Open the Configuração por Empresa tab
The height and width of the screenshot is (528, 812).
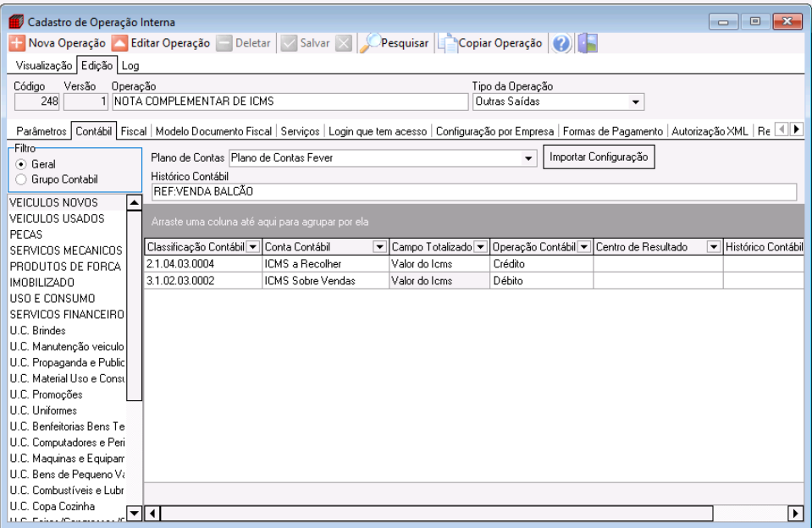coord(494,131)
